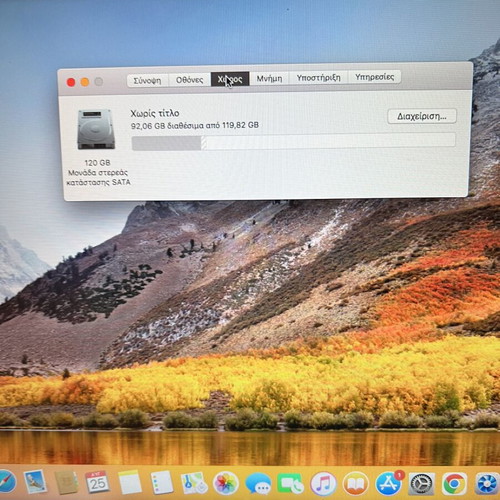Open System Preferences gear in Dock
The height and width of the screenshot is (500, 500).
[x=421, y=484]
